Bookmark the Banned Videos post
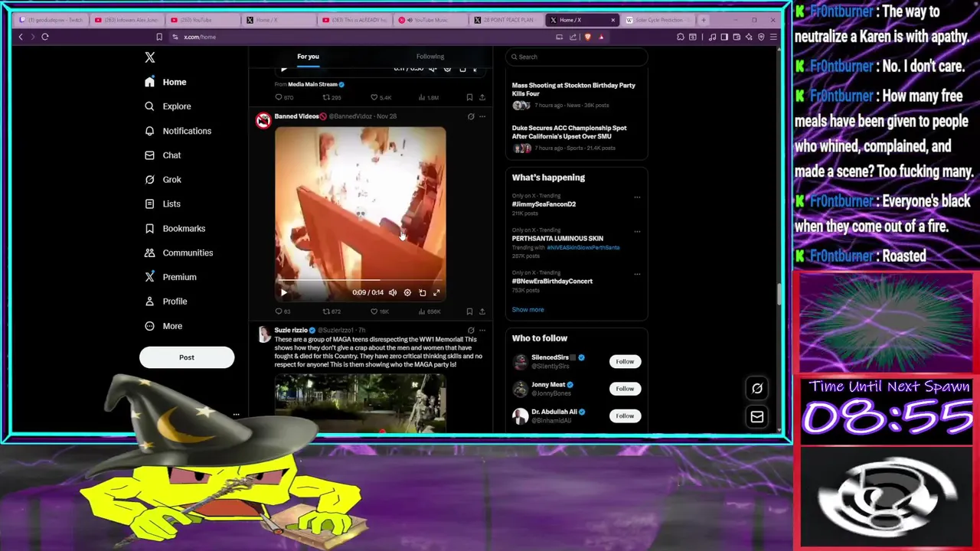The height and width of the screenshot is (551, 980). tap(469, 311)
